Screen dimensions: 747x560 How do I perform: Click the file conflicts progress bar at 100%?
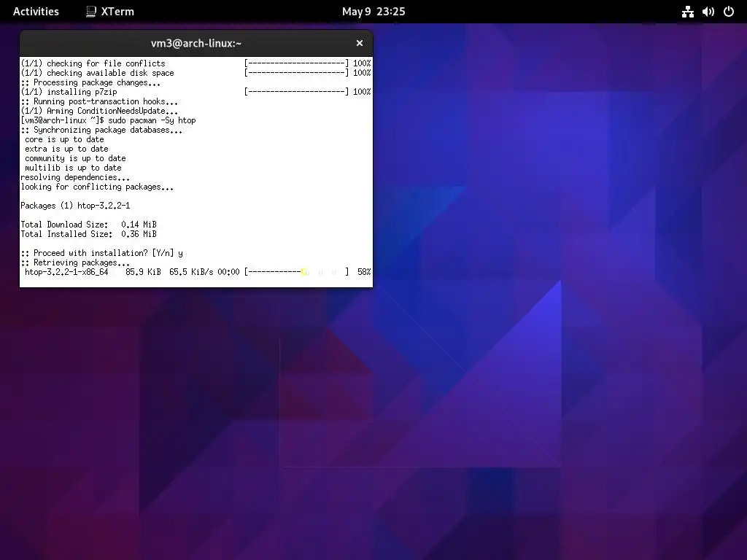pos(296,63)
